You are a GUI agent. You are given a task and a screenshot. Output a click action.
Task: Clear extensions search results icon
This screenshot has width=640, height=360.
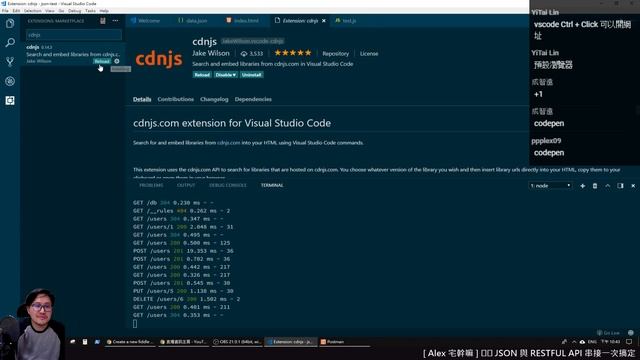103,20
